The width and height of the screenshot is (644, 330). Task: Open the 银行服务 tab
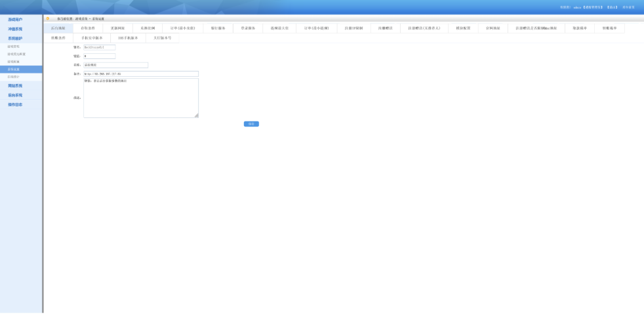click(x=218, y=28)
